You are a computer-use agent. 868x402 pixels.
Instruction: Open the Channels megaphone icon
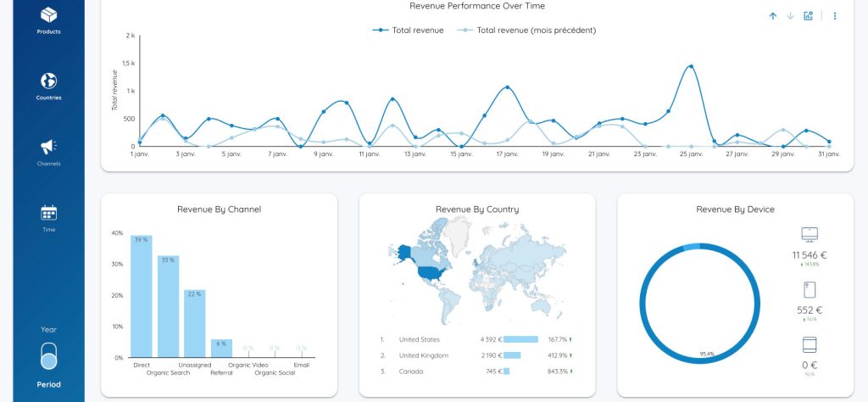48,147
